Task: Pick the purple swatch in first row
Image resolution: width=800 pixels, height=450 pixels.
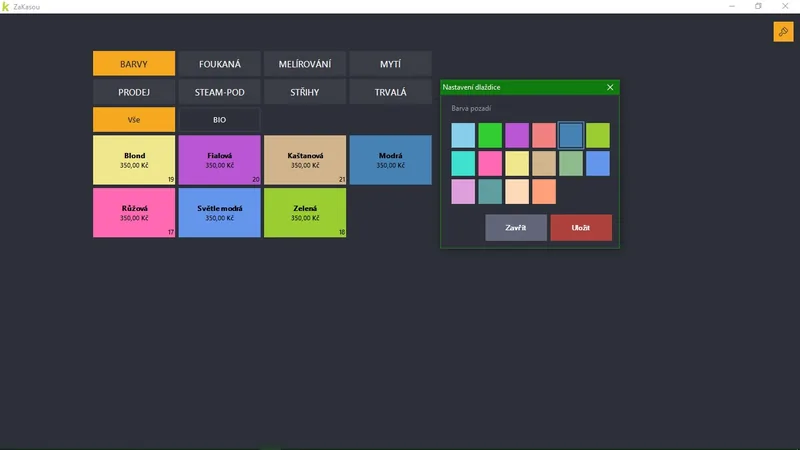Action: coord(517,135)
